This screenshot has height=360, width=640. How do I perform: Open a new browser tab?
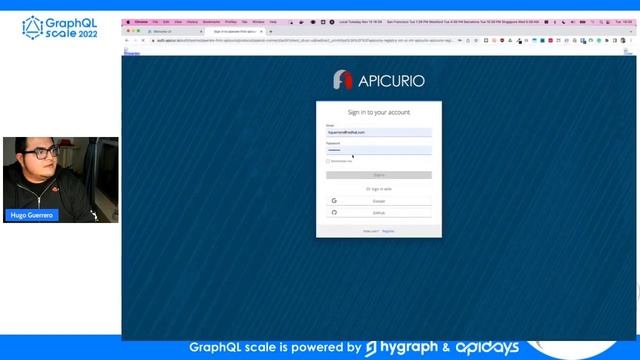[x=271, y=31]
